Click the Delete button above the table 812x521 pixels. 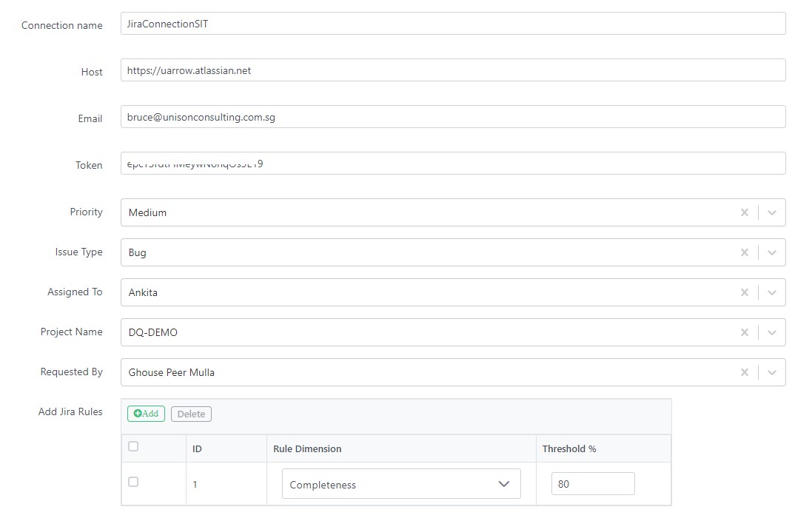tap(191, 414)
